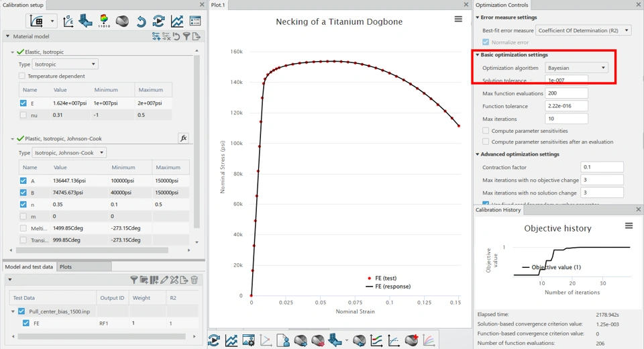Image resolution: width=644 pixels, height=349 pixels.
Task: Click the reset arrow icon in Material model header
Action: point(176,37)
